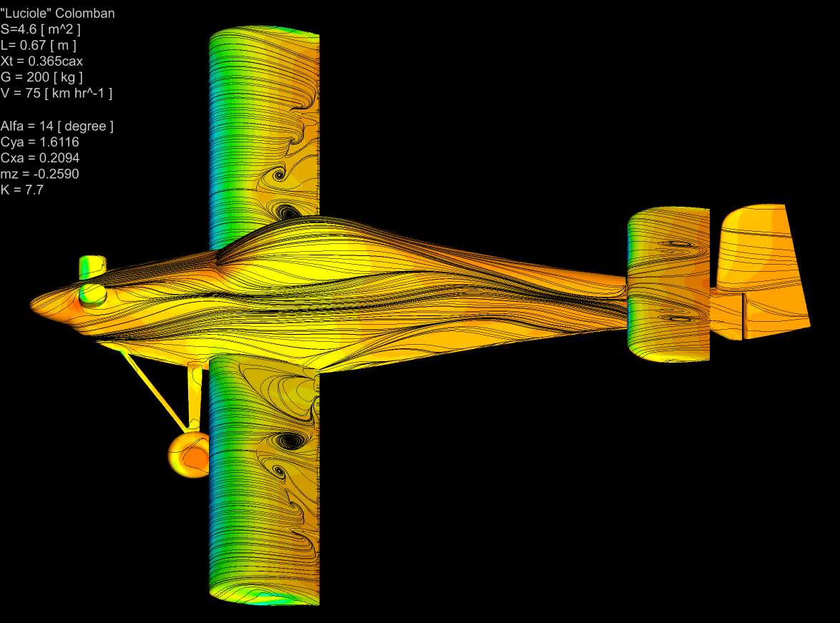Viewport: 840px width, 623px height.
Task: Click the large dark vortex on upper wing
Action: click(x=289, y=212)
